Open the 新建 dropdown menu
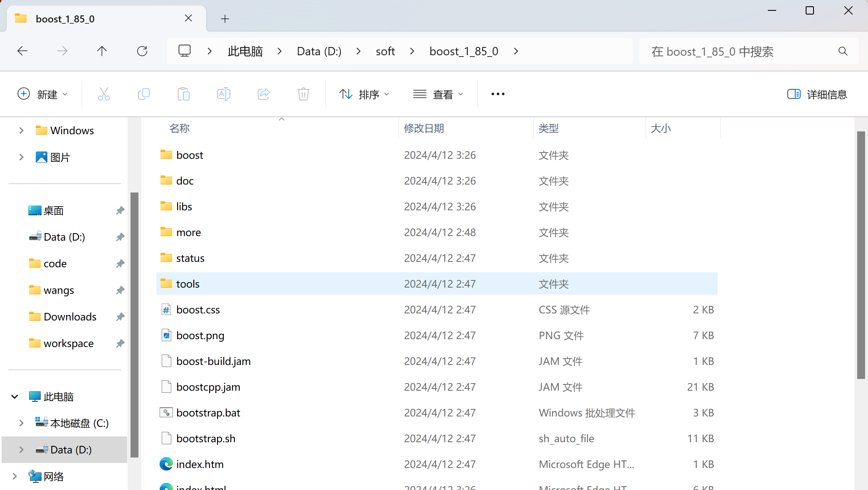The height and width of the screenshot is (490, 868). (42, 94)
